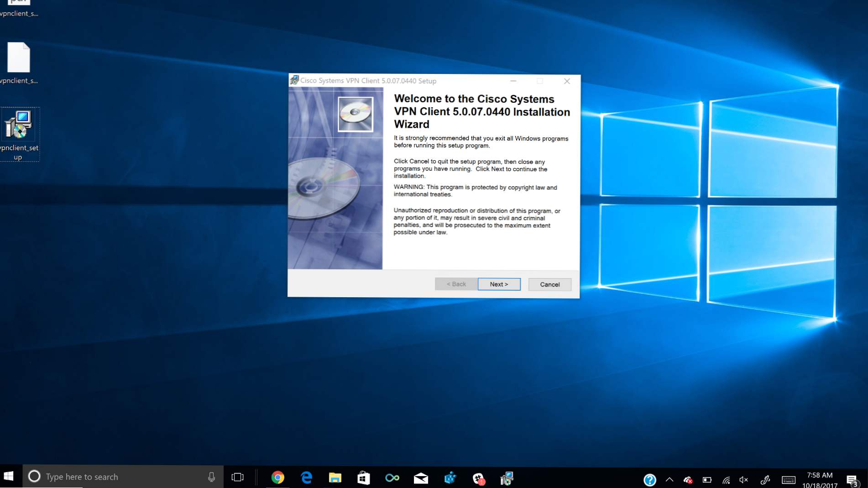Click the muted volume speaker icon
This screenshot has width=868, height=488.
coord(744,480)
